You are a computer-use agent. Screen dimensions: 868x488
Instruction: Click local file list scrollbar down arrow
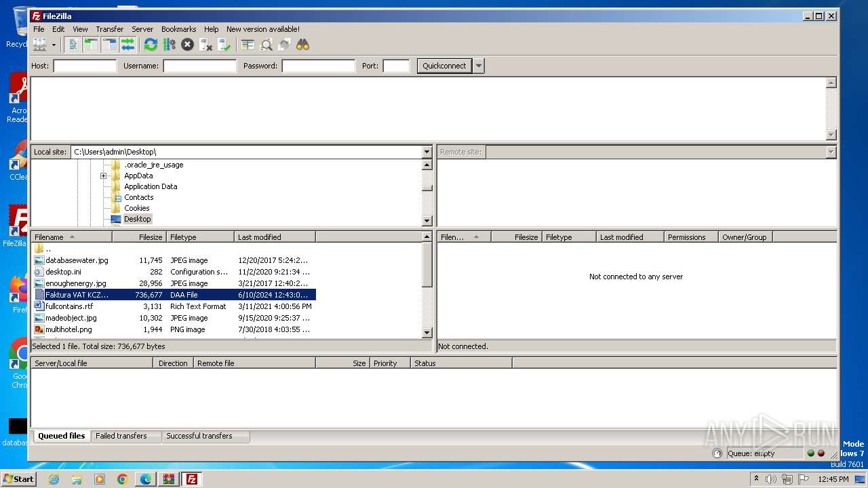pyautogui.click(x=427, y=333)
